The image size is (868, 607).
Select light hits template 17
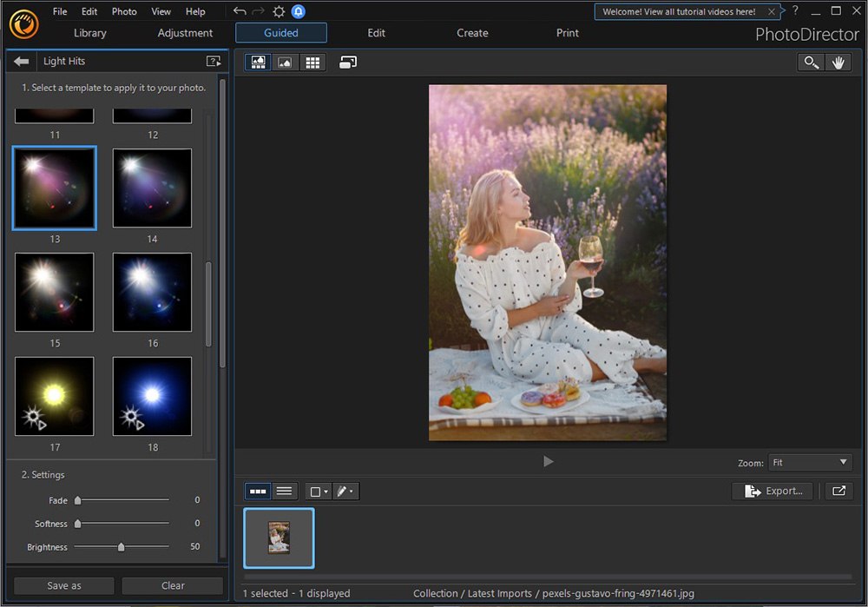54,396
